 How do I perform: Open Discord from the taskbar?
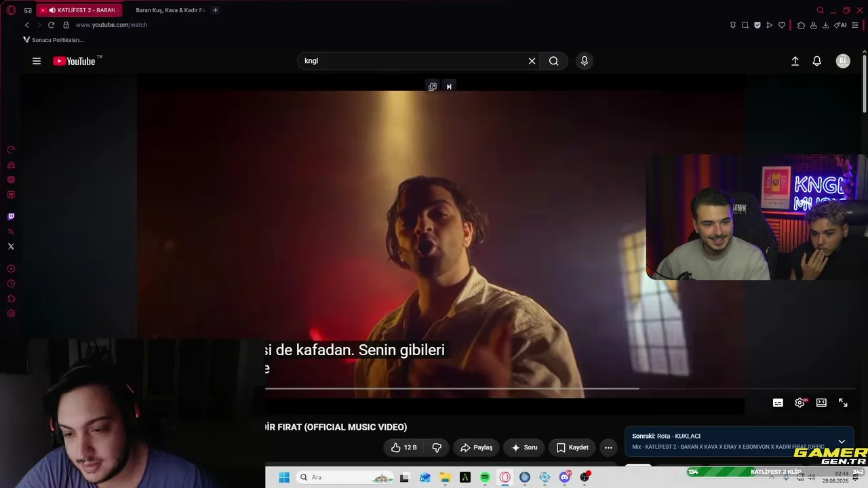click(x=565, y=477)
